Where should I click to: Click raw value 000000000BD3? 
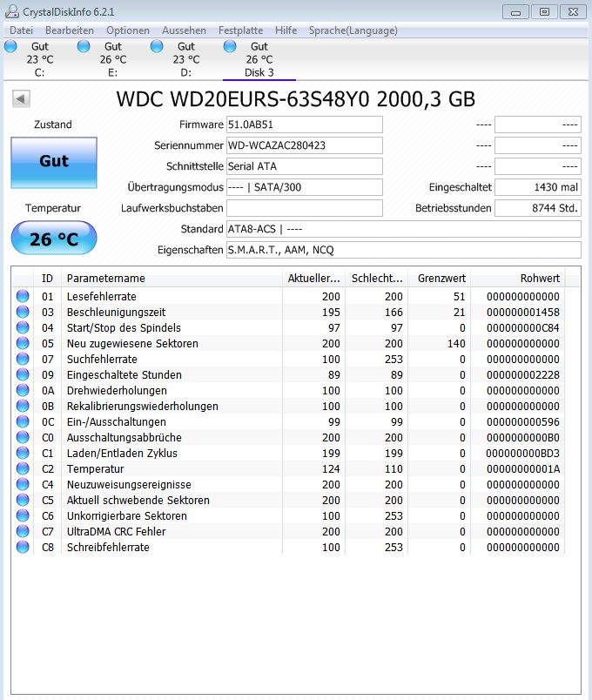[523, 453]
